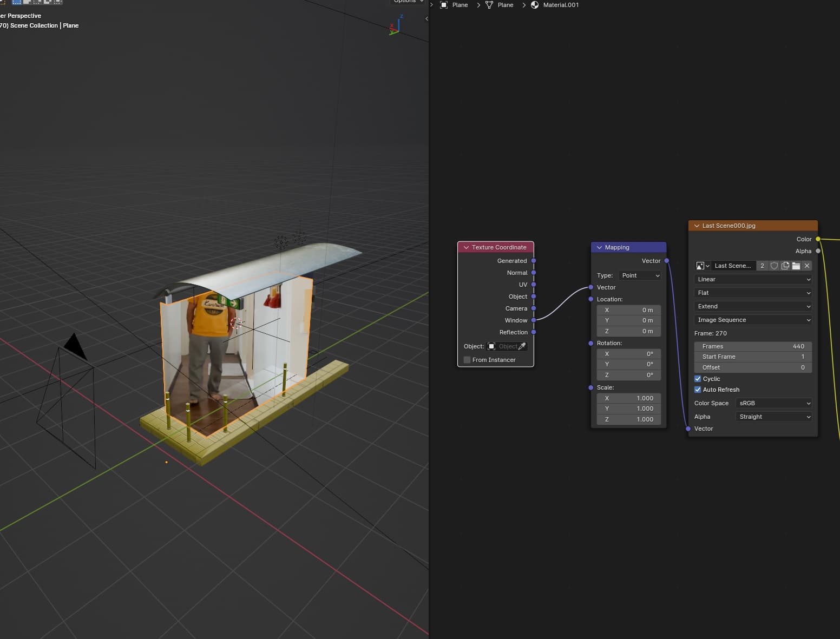Click the viewport navigation axis gizmo
The image size is (840, 639).
pos(396,26)
